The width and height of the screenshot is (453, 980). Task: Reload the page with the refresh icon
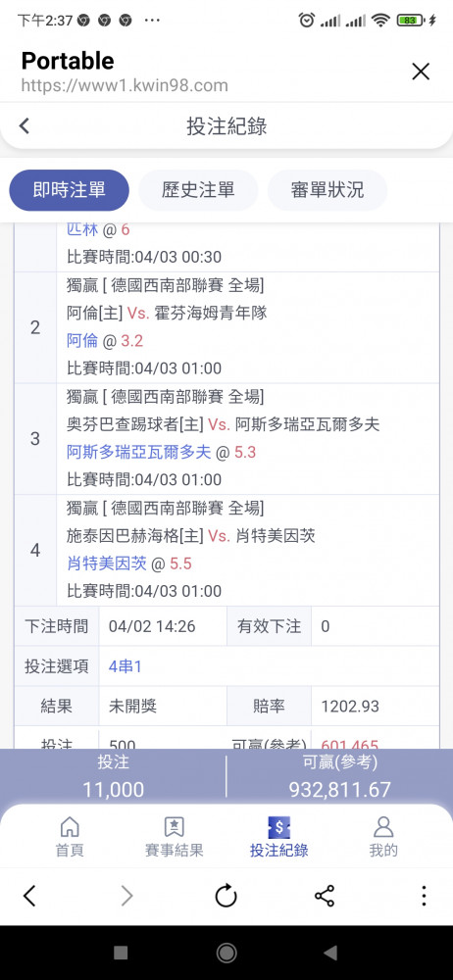226,897
